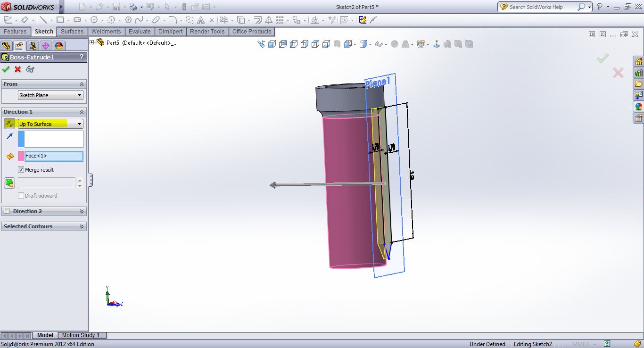
Task: Click the pink Face<1> selection swatch
Action: tap(21, 156)
